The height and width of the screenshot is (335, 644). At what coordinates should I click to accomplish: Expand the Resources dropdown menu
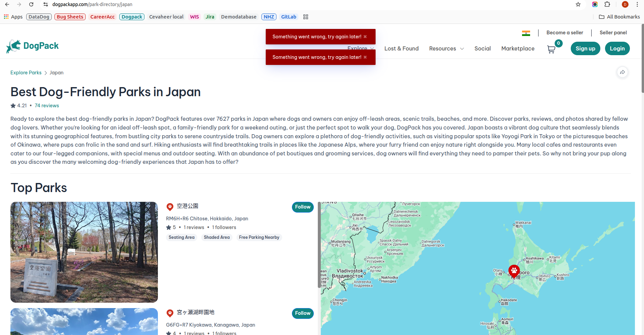tap(446, 49)
